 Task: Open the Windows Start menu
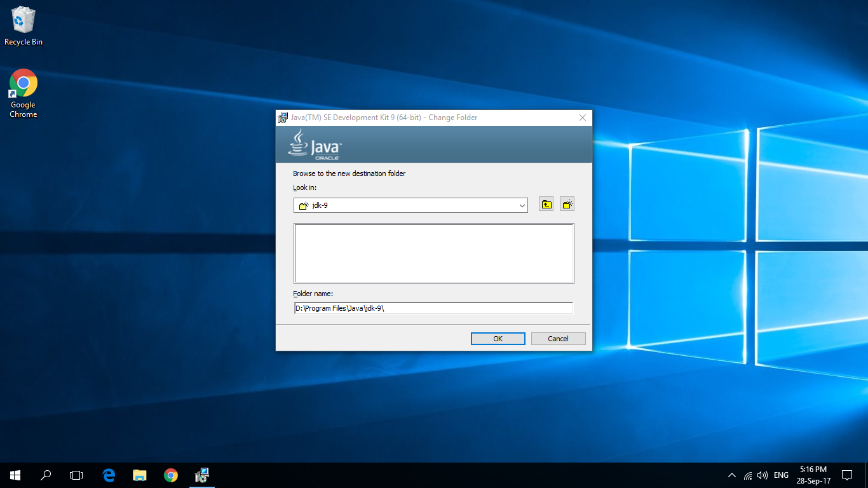(x=15, y=475)
